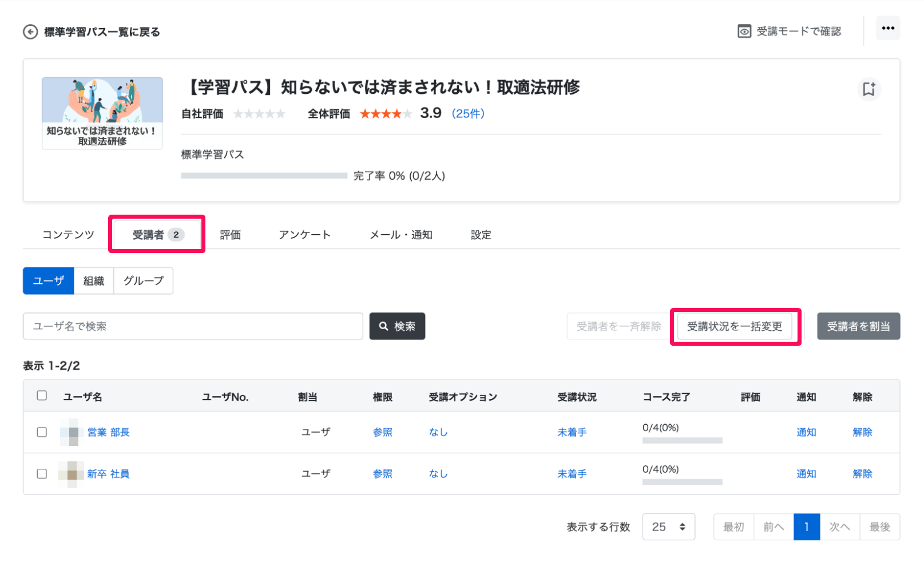
Task: Click the 受講状況 column header
Action: [x=577, y=397]
